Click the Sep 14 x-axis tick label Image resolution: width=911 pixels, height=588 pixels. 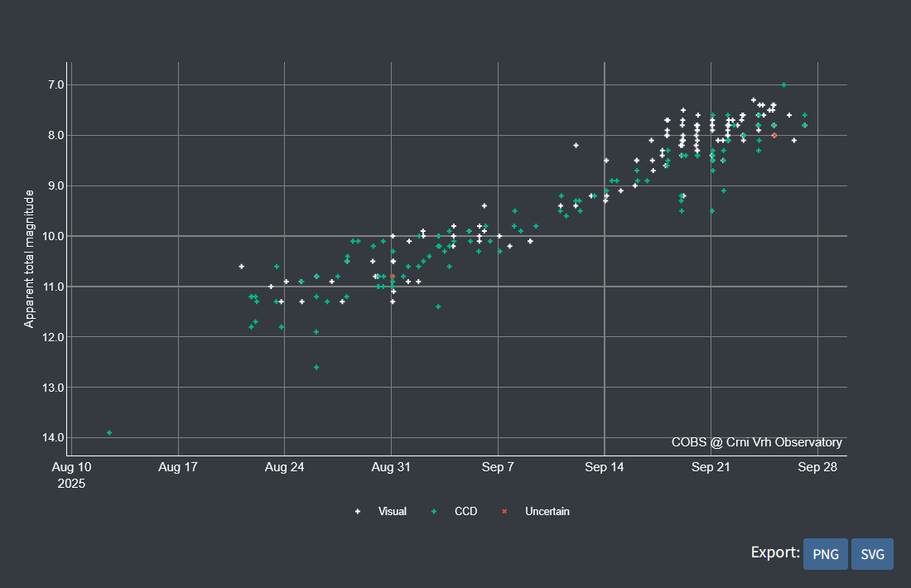[x=604, y=467]
